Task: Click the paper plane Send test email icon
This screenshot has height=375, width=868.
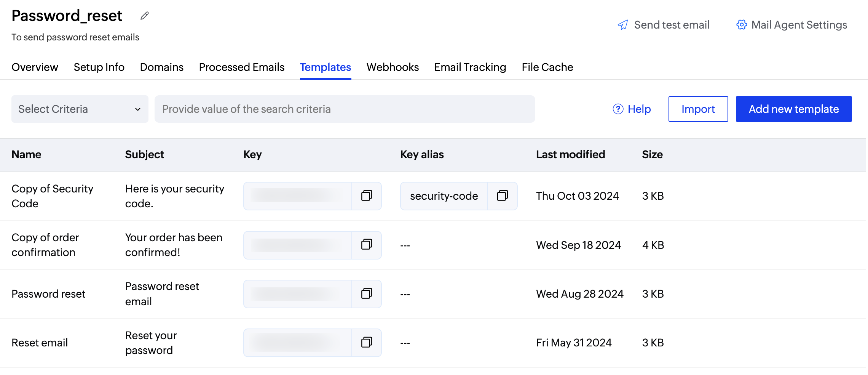Action: click(623, 25)
